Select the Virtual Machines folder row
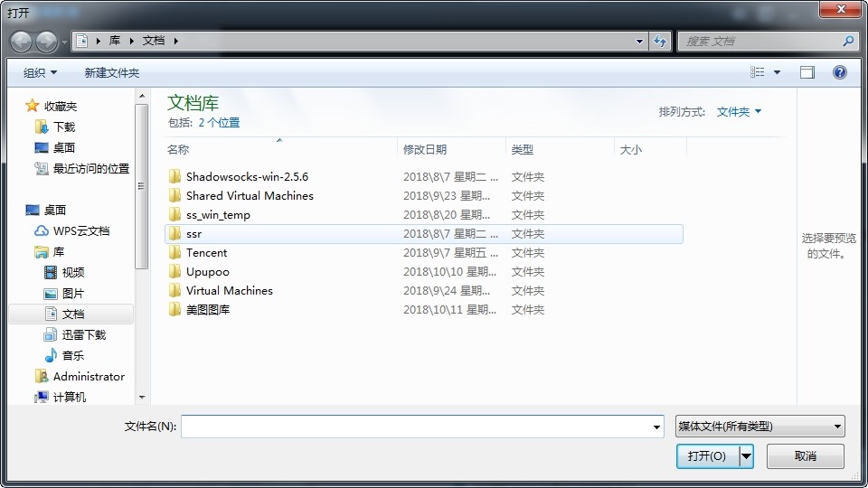This screenshot has width=868, height=488. point(424,290)
